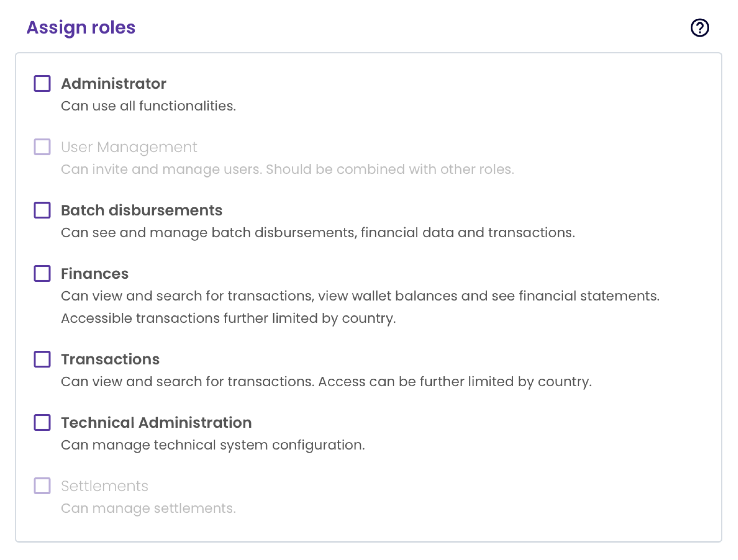The image size is (738, 560).
Task: Click the Technical Administration label
Action: pos(156,423)
